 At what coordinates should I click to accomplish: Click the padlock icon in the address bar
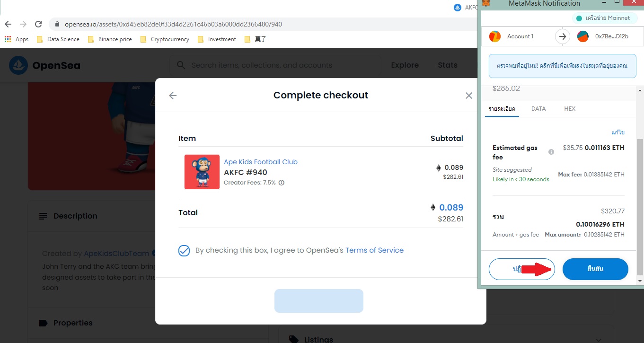57,24
